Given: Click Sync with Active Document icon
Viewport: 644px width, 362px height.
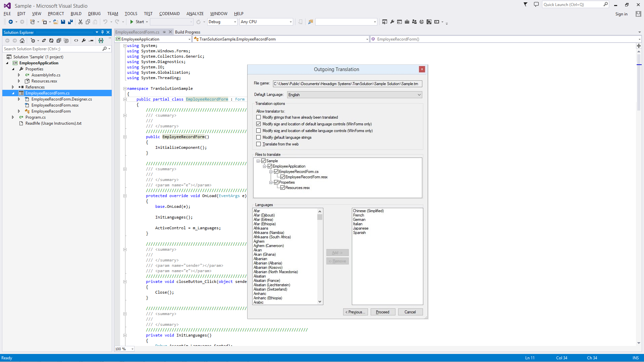Looking at the screenshot, I should pyautogui.click(x=44, y=41).
